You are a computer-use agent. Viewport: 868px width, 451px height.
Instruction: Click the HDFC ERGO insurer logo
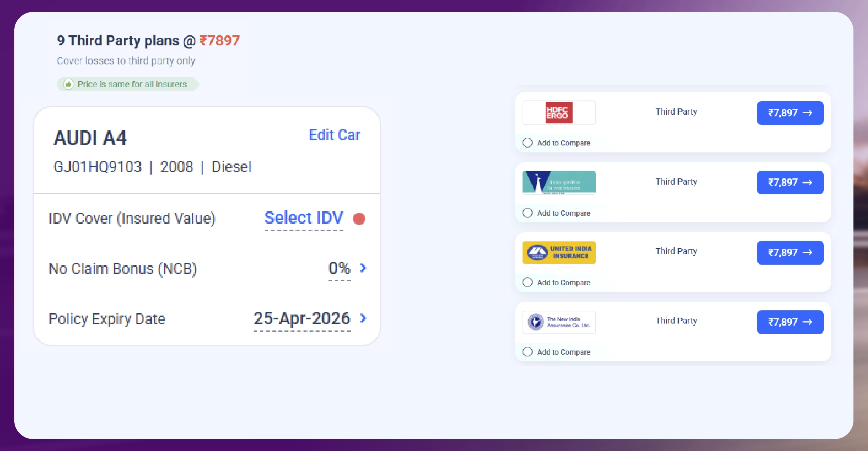pyautogui.click(x=559, y=113)
